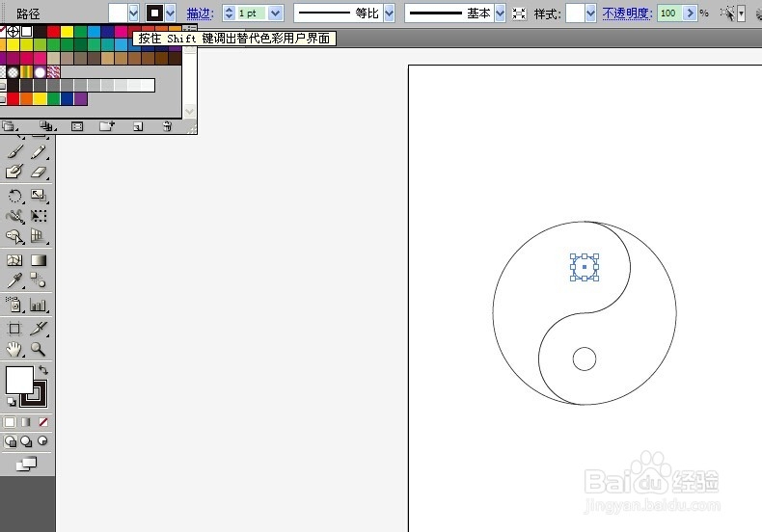Change the screen mode

[x=27, y=464]
